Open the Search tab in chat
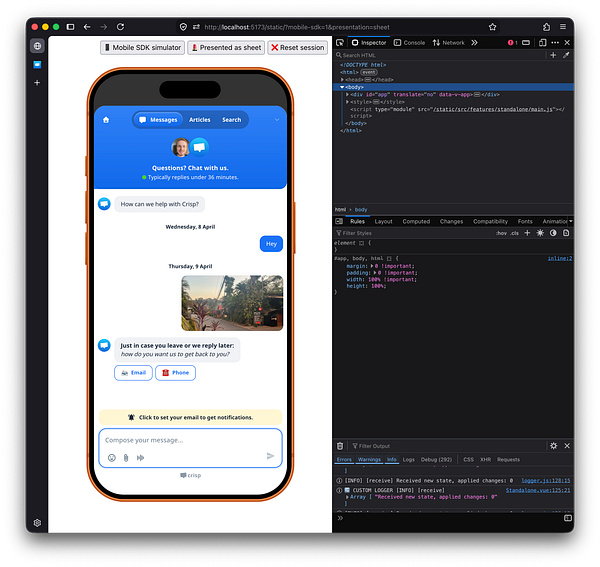 232,120
